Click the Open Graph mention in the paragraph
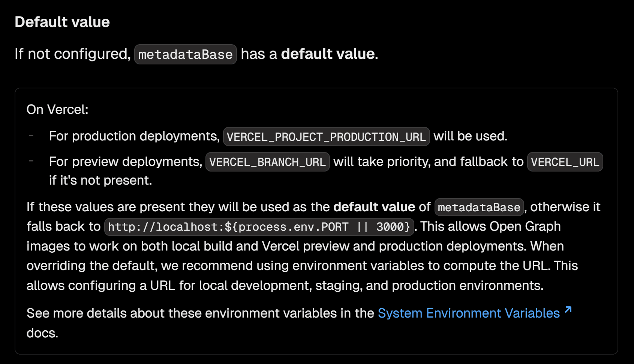Screen dimensions: 634x364 tap(525, 226)
